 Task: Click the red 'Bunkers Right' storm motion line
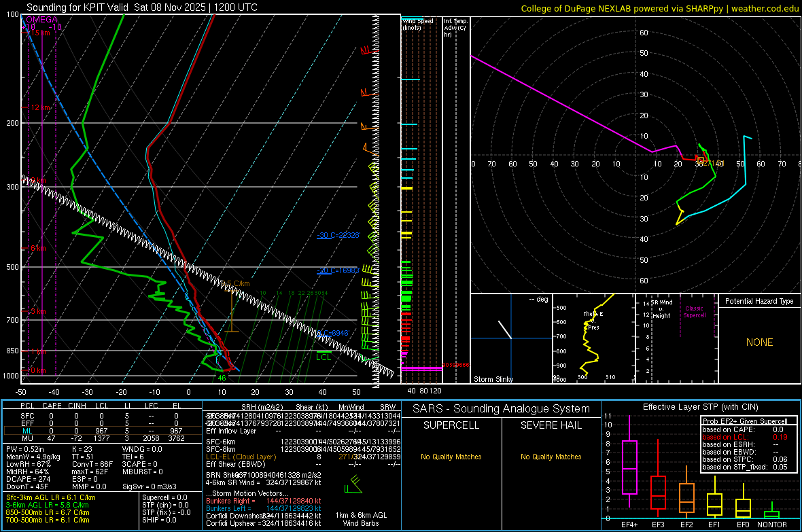pos(264,501)
